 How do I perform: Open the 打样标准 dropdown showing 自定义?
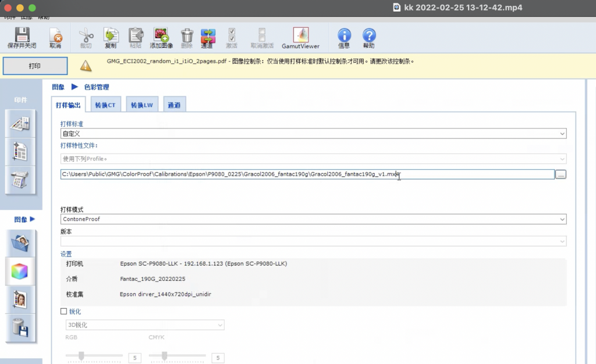[x=313, y=134]
